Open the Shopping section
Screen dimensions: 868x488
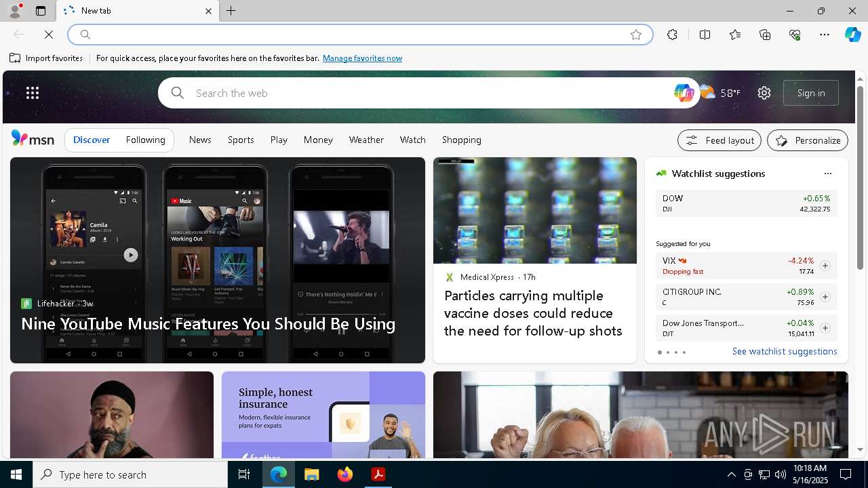coord(461,140)
